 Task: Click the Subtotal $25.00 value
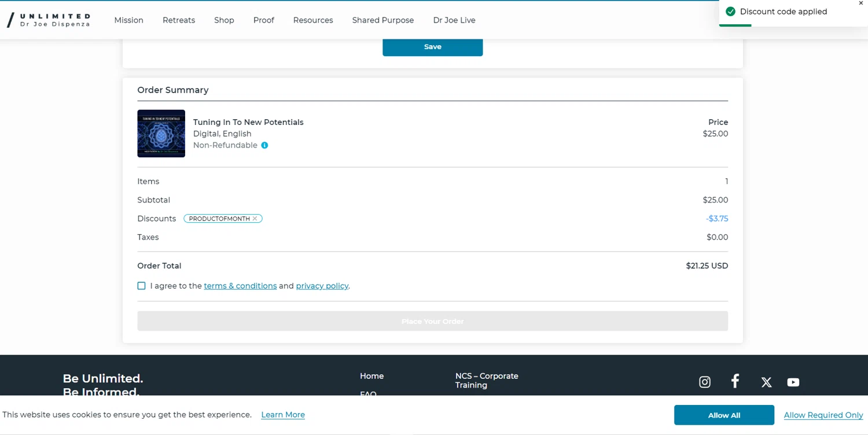pyautogui.click(x=715, y=200)
